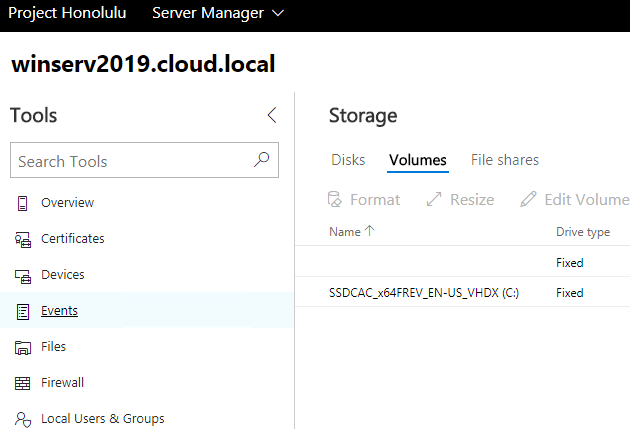Click the Local Users & Groups icon
The width and height of the screenshot is (630, 429).
(23, 419)
